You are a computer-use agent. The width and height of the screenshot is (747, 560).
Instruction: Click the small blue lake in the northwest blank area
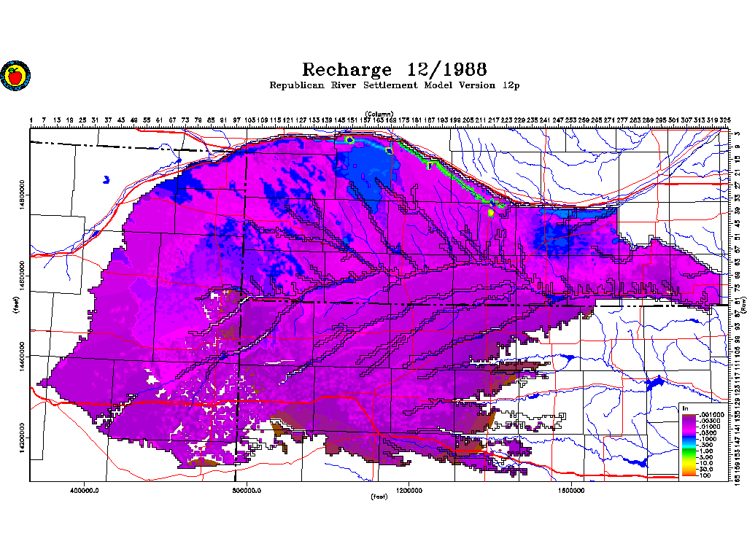(x=107, y=180)
